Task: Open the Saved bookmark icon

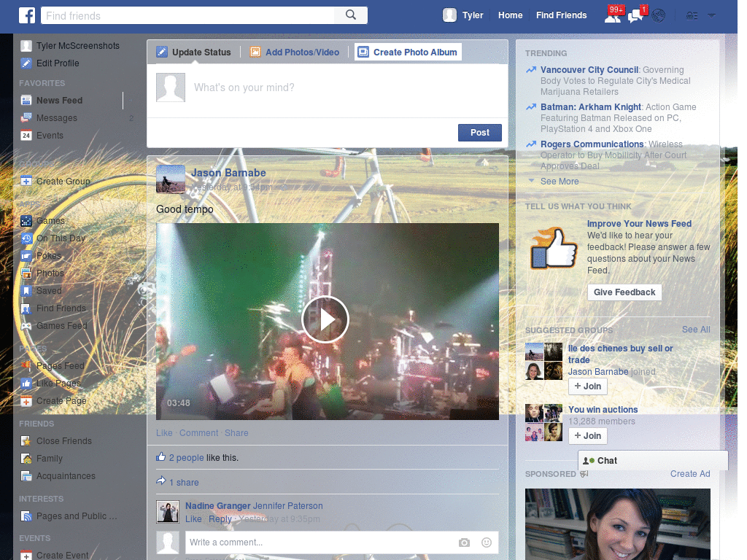Action: pyautogui.click(x=26, y=290)
